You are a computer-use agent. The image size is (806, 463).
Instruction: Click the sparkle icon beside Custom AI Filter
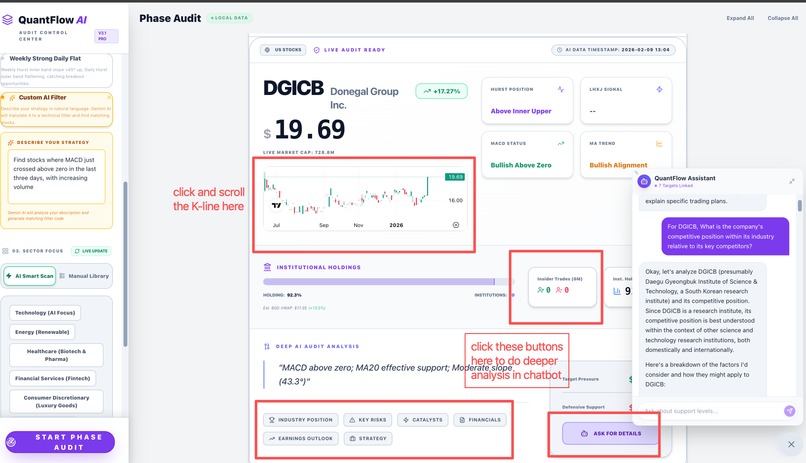click(12, 98)
